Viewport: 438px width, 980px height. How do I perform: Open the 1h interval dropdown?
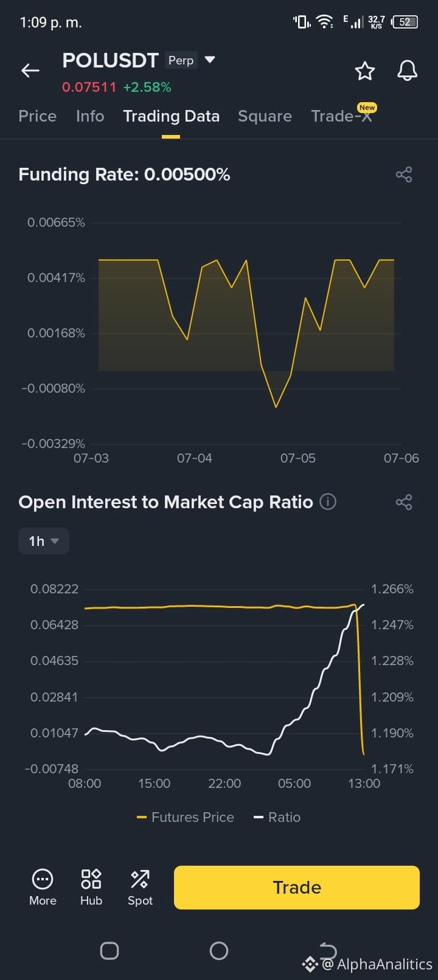click(x=44, y=541)
